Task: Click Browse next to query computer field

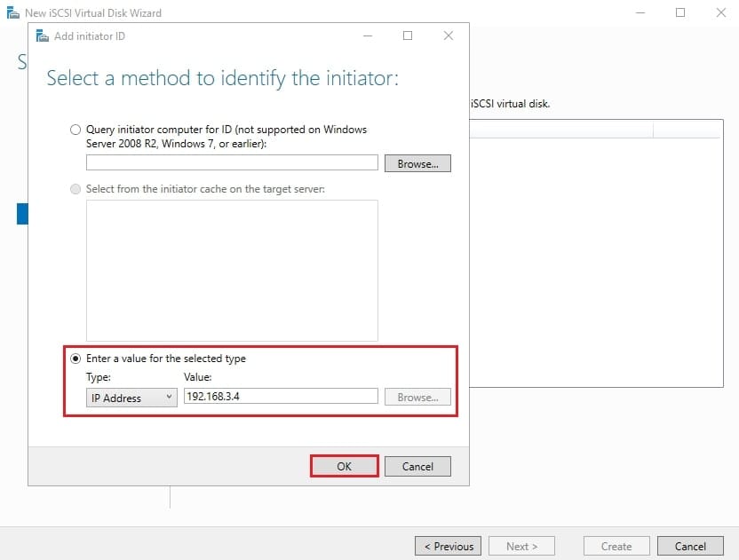Action: pos(417,163)
